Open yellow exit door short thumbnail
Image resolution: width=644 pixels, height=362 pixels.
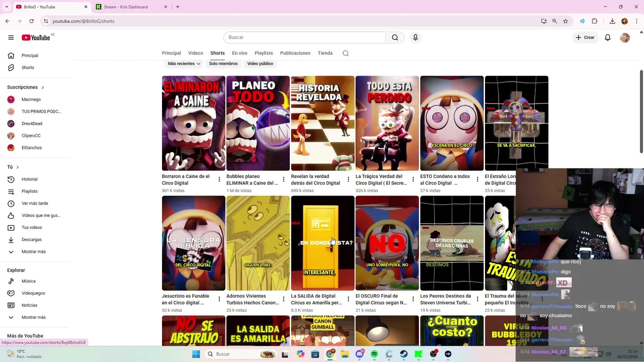tap(323, 243)
